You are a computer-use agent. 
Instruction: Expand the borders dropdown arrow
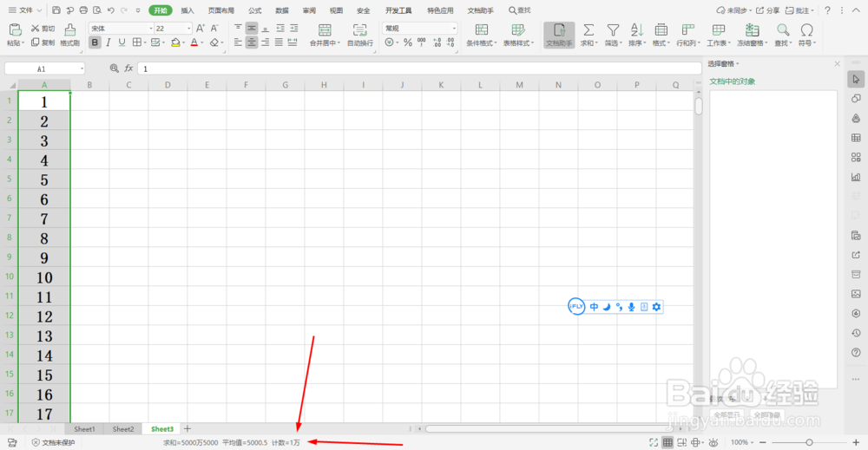146,42
